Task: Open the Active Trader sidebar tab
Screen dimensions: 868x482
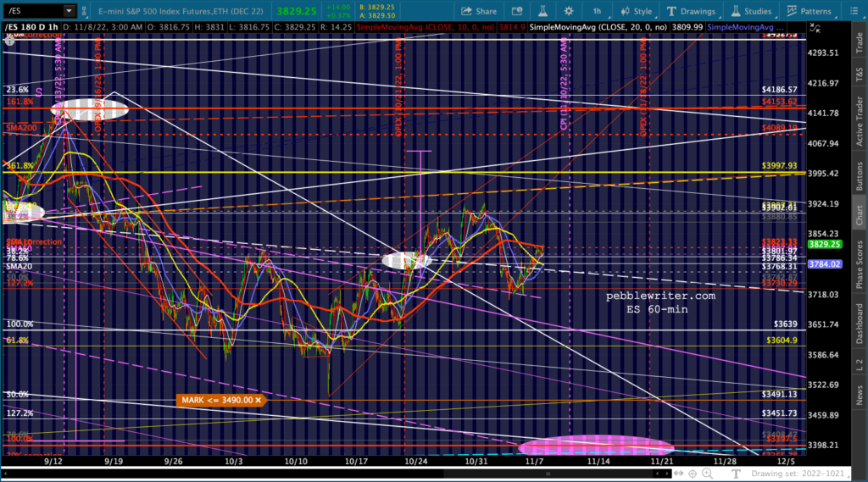Action: [860, 120]
